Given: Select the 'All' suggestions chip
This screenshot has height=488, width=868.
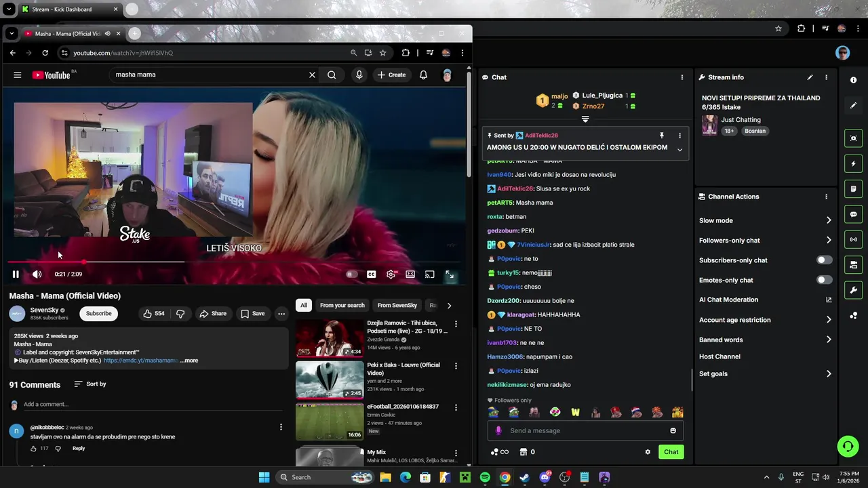Looking at the screenshot, I should tap(304, 306).
